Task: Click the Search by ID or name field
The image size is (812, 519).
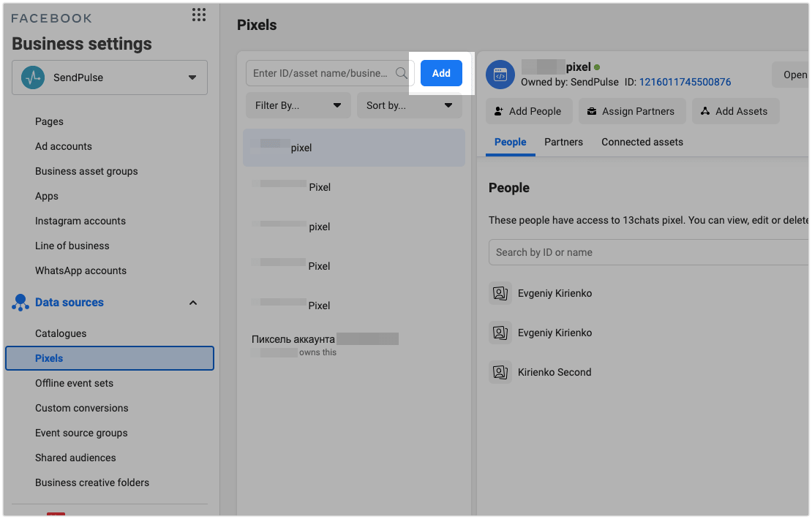Action: coord(648,252)
